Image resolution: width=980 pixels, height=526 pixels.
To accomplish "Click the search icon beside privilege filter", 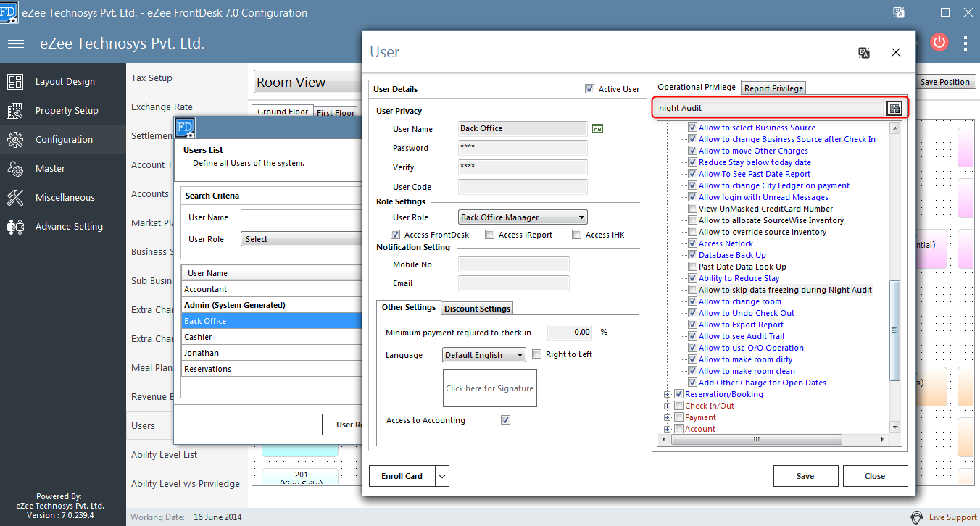I will (x=894, y=108).
